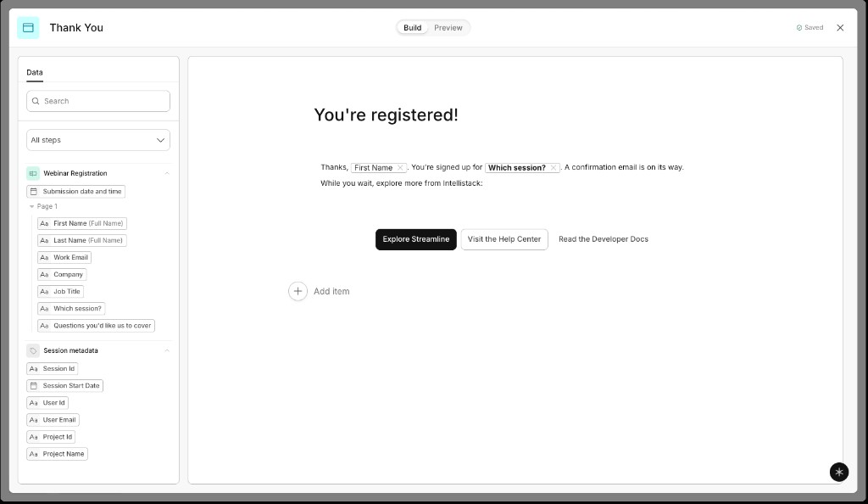Click the Session metadata tag icon

33,350
